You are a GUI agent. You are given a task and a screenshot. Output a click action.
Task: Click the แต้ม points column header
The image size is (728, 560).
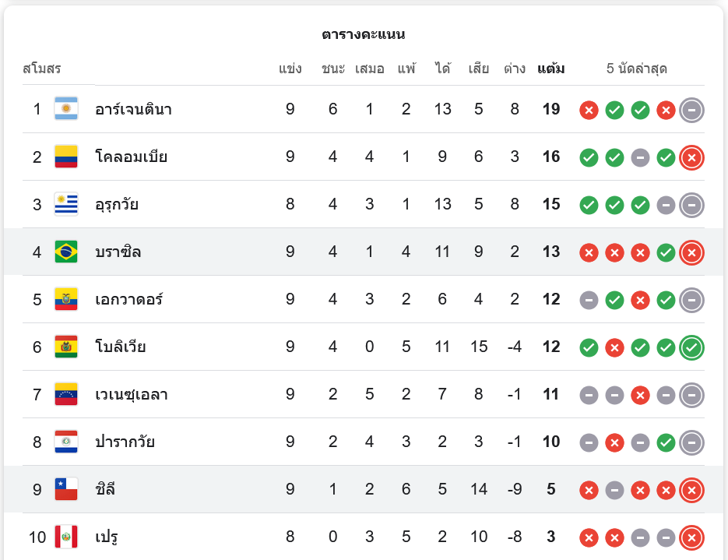(551, 69)
